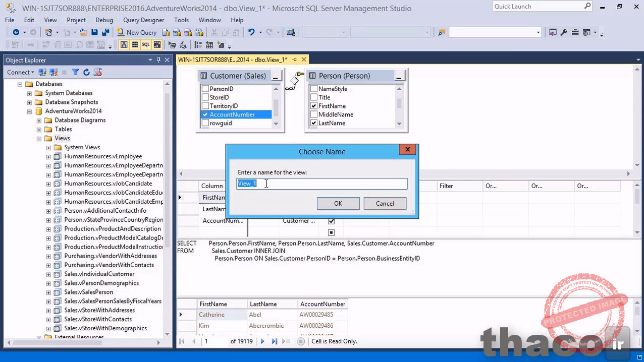Click the view name text field
This screenshot has height=362, width=644.
[322, 184]
